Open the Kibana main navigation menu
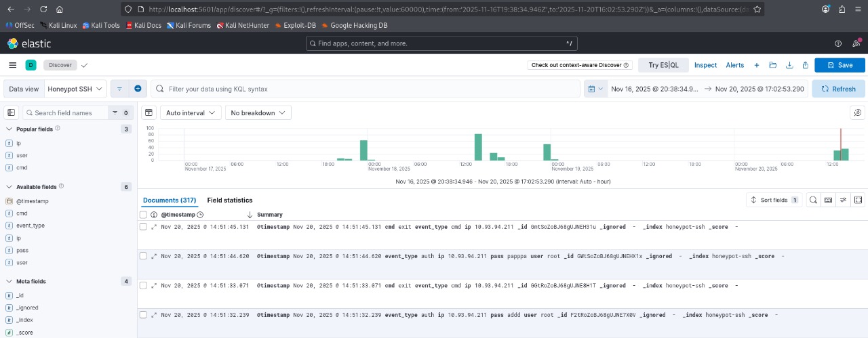Image resolution: width=868 pixels, height=338 pixels. (x=12, y=65)
